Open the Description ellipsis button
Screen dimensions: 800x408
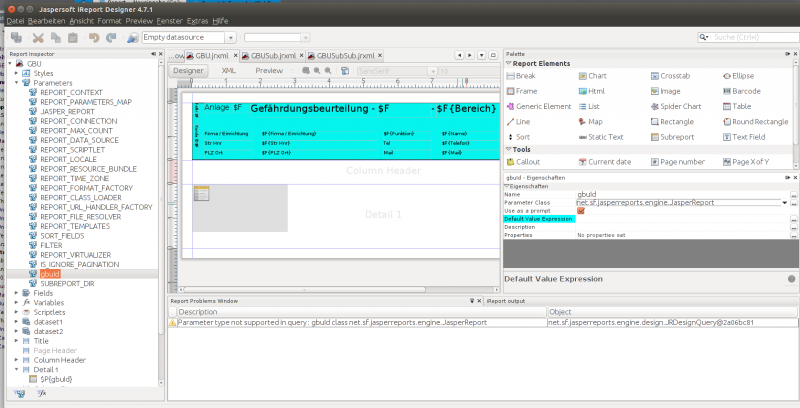pyautogui.click(x=793, y=227)
